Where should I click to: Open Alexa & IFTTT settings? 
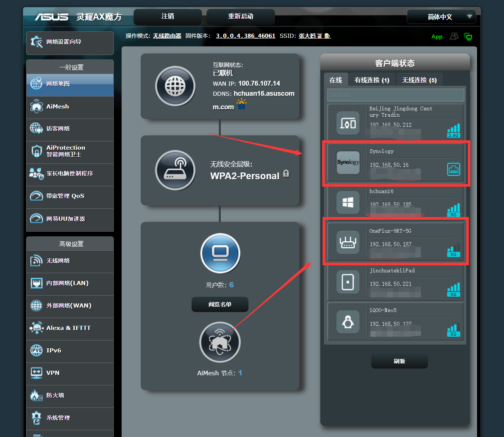[x=70, y=329]
